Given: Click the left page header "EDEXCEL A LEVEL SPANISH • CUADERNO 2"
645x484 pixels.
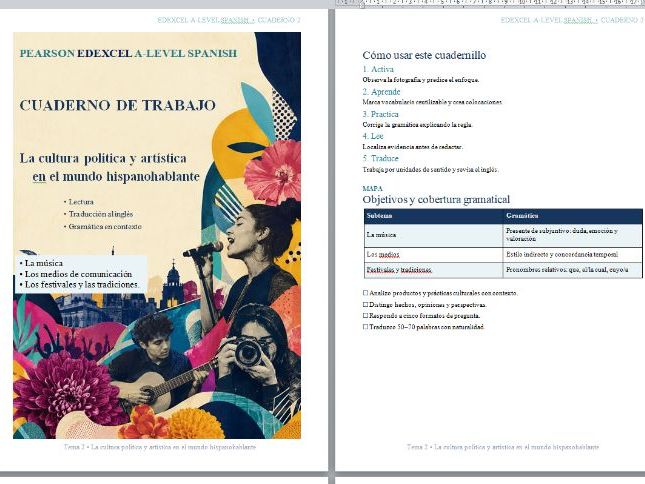Looking at the screenshot, I should click(x=229, y=20).
